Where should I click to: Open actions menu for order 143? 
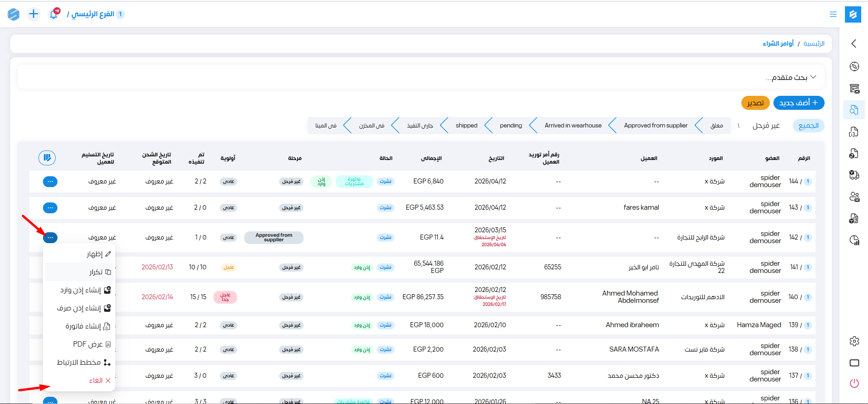point(50,208)
